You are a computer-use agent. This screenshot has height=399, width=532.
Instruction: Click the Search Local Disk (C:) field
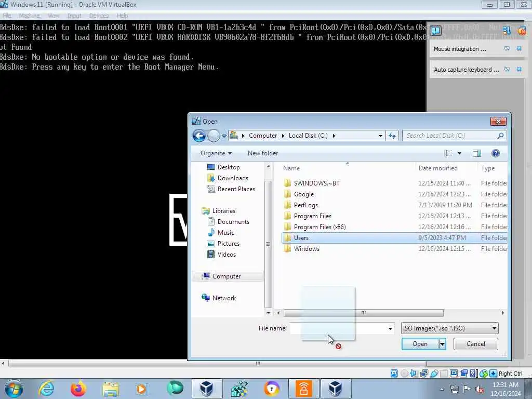[x=454, y=136]
